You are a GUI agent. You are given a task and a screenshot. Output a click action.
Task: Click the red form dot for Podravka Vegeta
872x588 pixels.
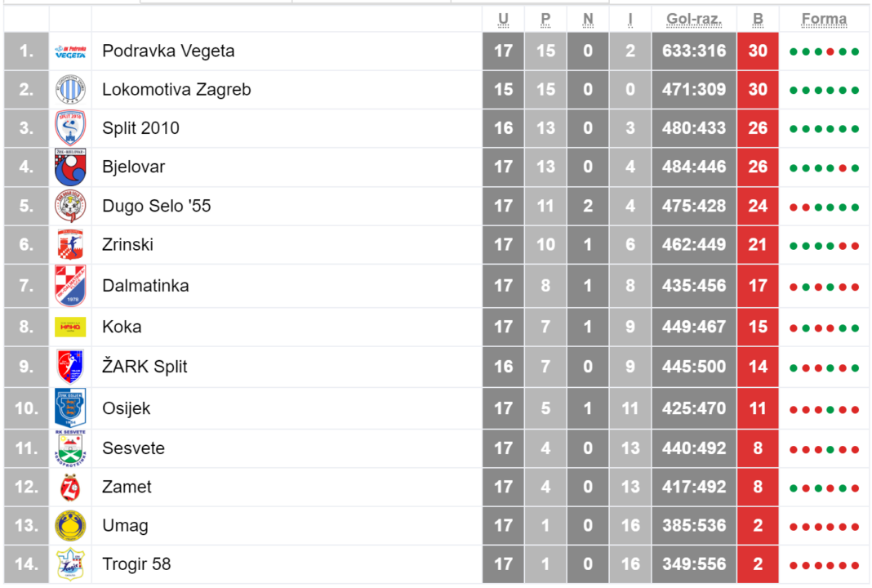tap(830, 51)
